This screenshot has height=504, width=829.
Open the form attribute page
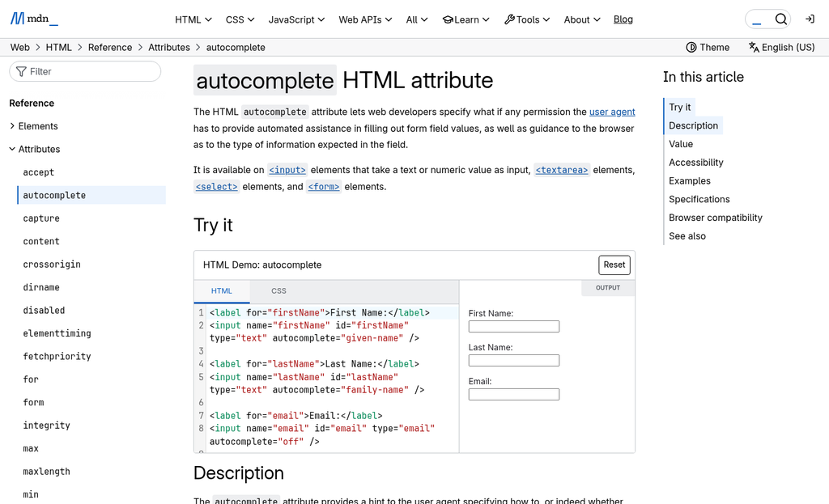(33, 403)
